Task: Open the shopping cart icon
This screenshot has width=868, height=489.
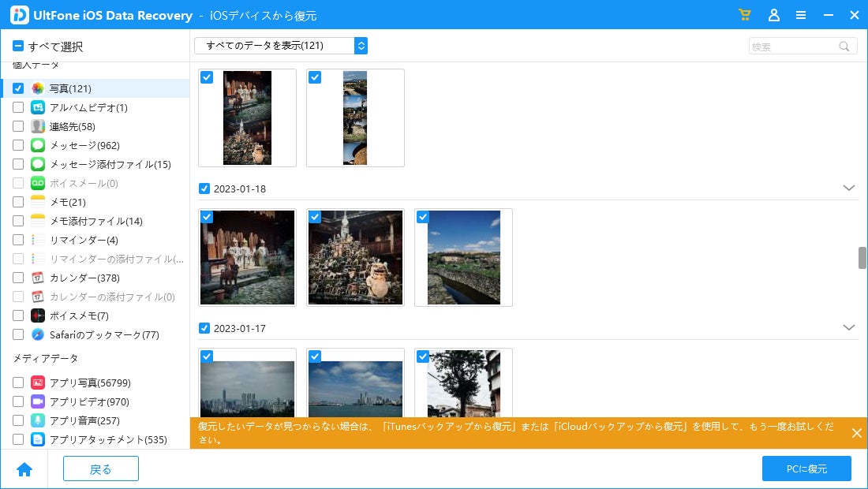Action: pos(745,15)
